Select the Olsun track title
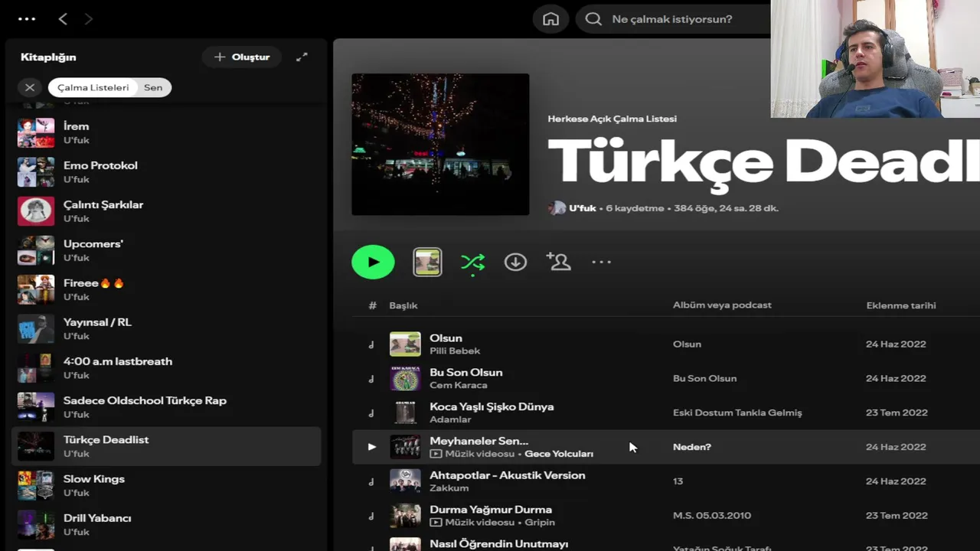This screenshot has height=551, width=980. (446, 337)
